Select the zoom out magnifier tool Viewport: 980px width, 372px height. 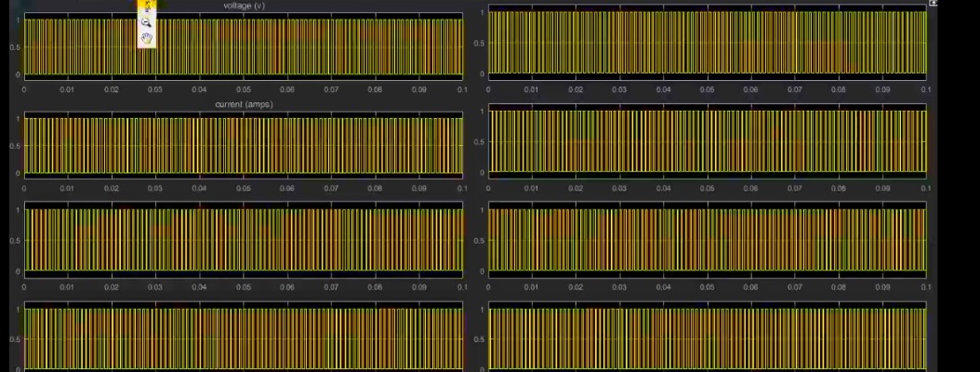(x=147, y=22)
